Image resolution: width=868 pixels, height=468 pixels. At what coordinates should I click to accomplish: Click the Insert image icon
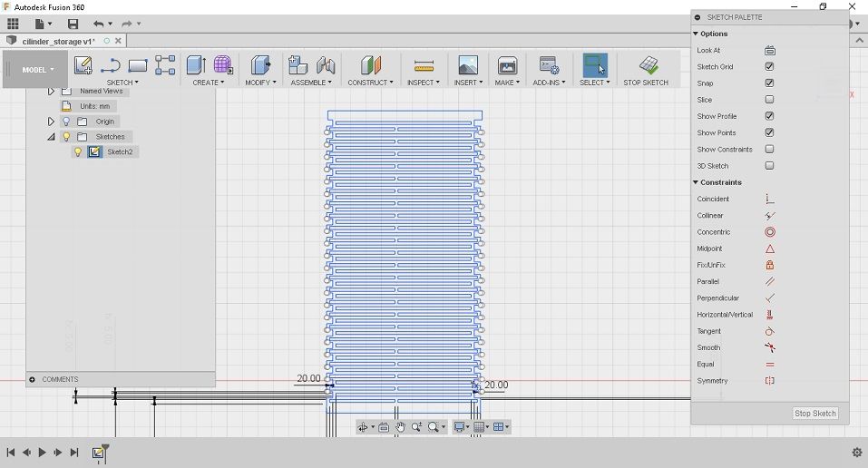tap(468, 65)
